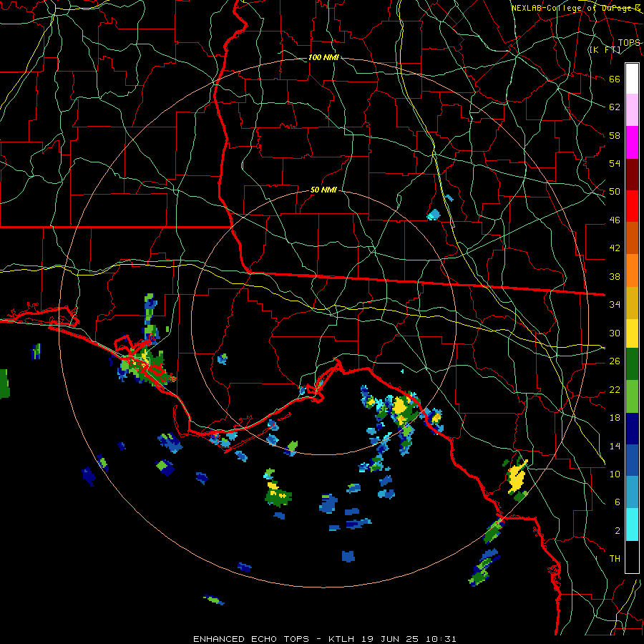
Task: Click the legend value "26"
Action: (615, 361)
